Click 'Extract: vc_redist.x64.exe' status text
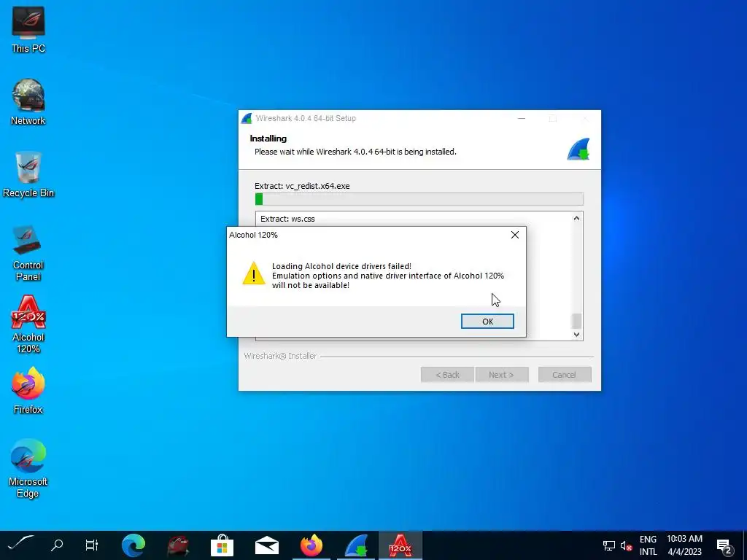Viewport: 747px width, 560px height. 302,186
